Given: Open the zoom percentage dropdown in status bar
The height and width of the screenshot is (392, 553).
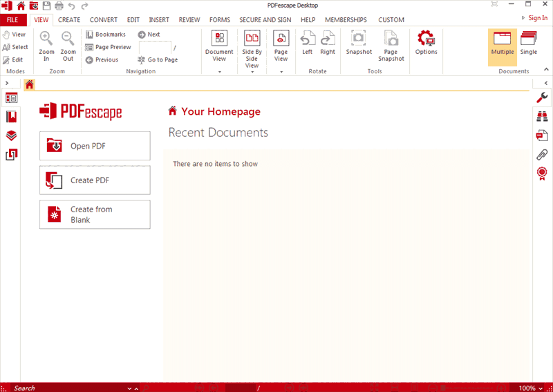Looking at the screenshot, I should click(540, 388).
